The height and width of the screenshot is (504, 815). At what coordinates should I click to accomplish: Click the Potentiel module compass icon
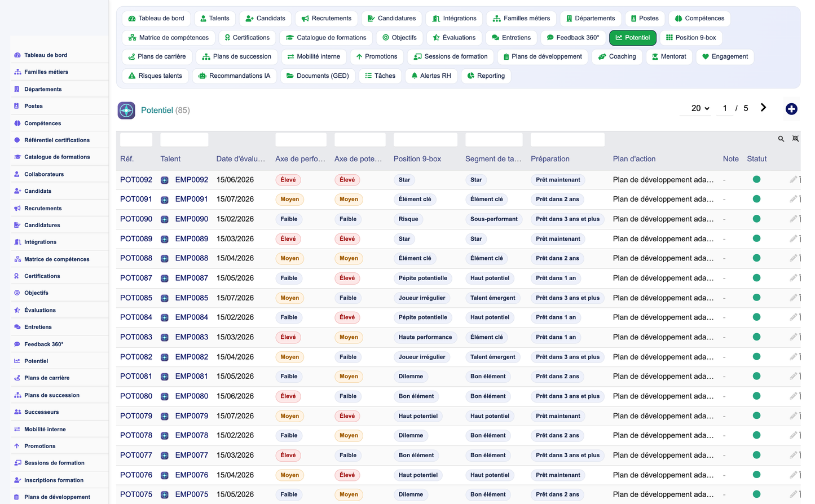(126, 110)
